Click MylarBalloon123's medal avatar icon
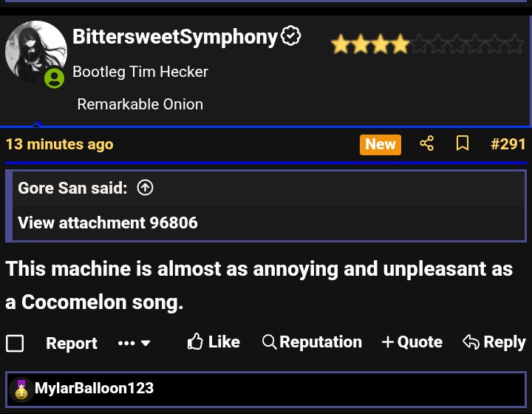532x414 pixels. [21, 389]
